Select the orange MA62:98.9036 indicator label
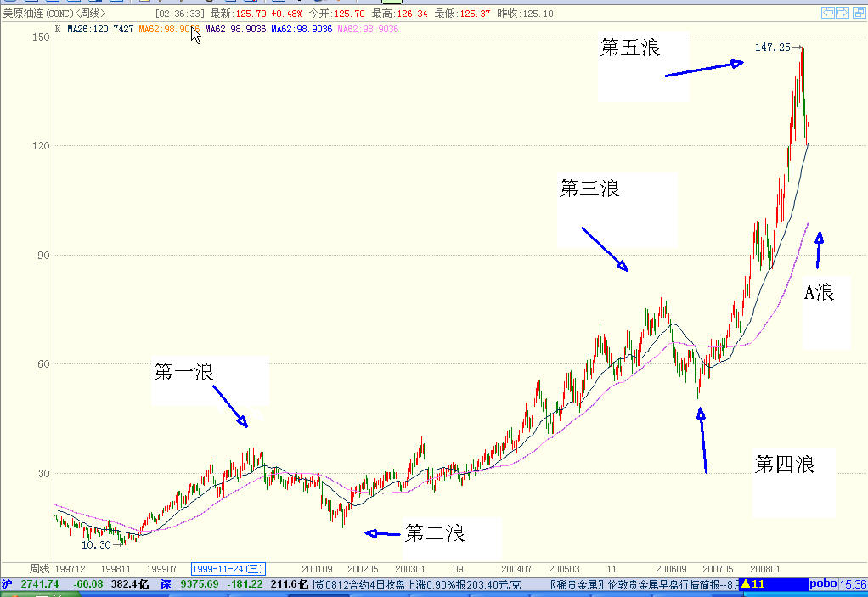 pyautogui.click(x=169, y=29)
